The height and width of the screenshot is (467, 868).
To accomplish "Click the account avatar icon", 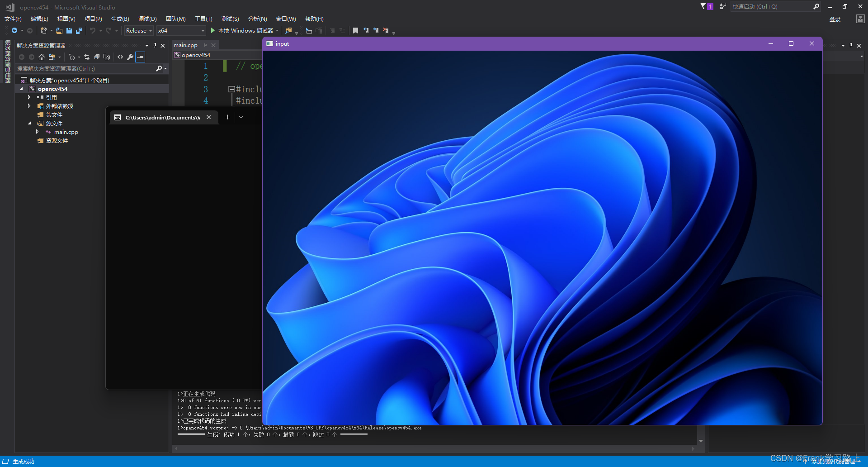I will (860, 19).
